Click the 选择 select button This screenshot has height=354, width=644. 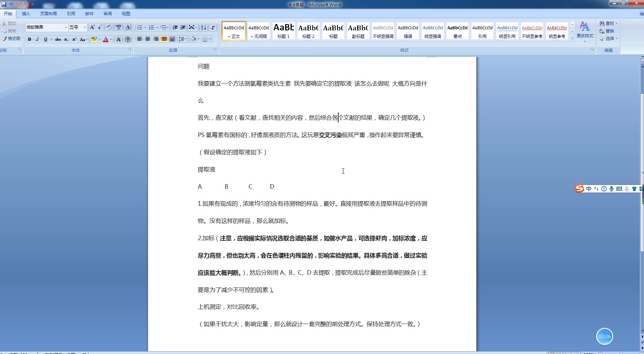tap(608, 38)
